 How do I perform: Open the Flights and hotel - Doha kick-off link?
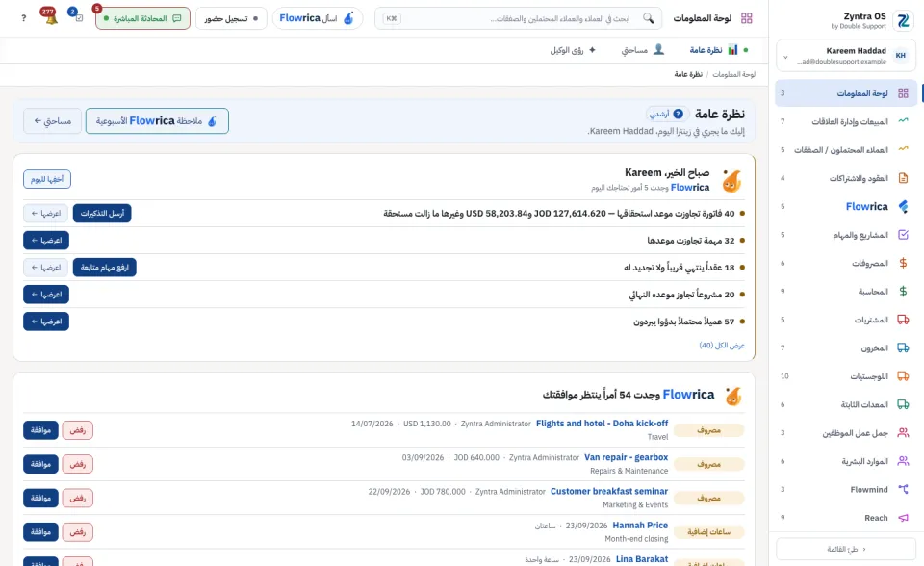[602, 424]
